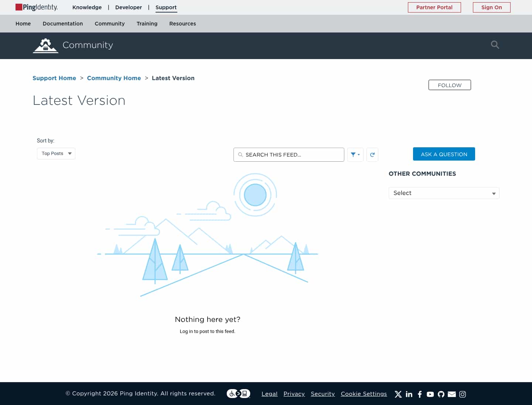Viewport: 532px width, 405px height.
Task: Click the ASK A QUESTION button
Action: click(444, 154)
